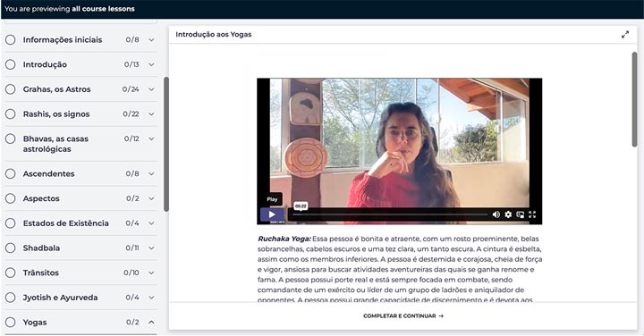Image resolution: width=644 pixels, height=336 pixels.
Task: Click the 0/10 count for Trânsitos
Action: click(131, 273)
